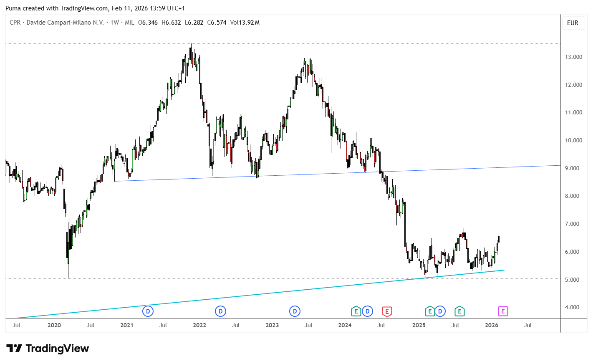593x364 pixels.
Task: Open the red earnings E marker
Action: (387, 311)
